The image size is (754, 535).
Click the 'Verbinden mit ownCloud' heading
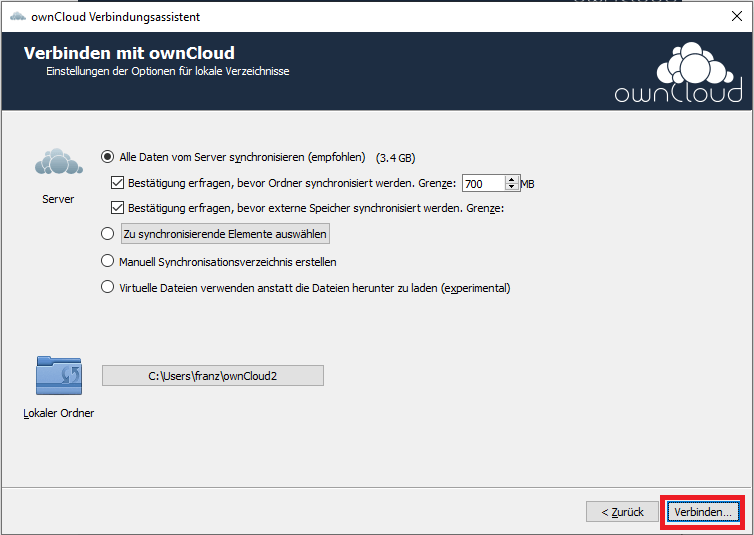(129, 53)
